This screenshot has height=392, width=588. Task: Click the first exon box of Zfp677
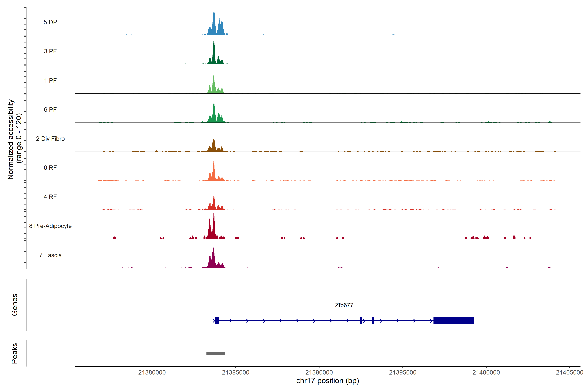[217, 320]
